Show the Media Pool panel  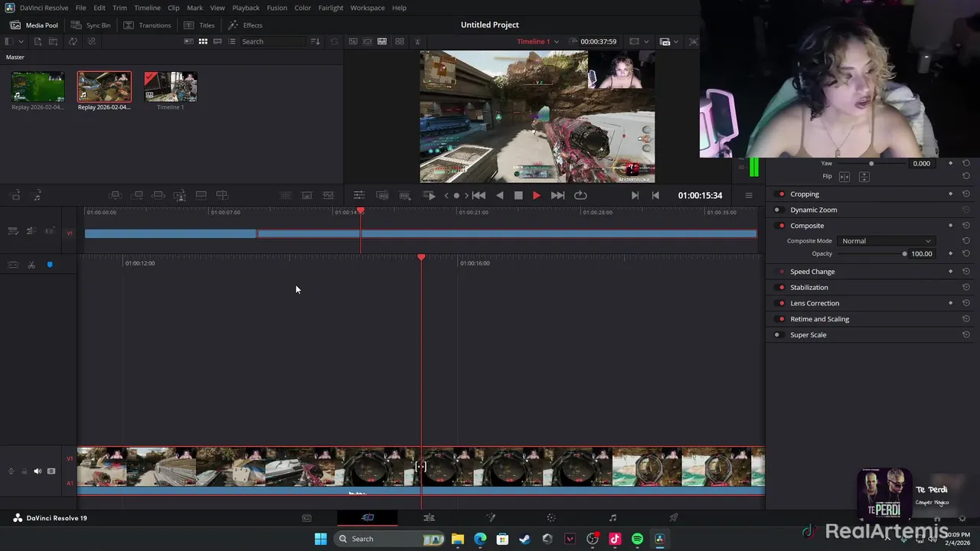(34, 25)
